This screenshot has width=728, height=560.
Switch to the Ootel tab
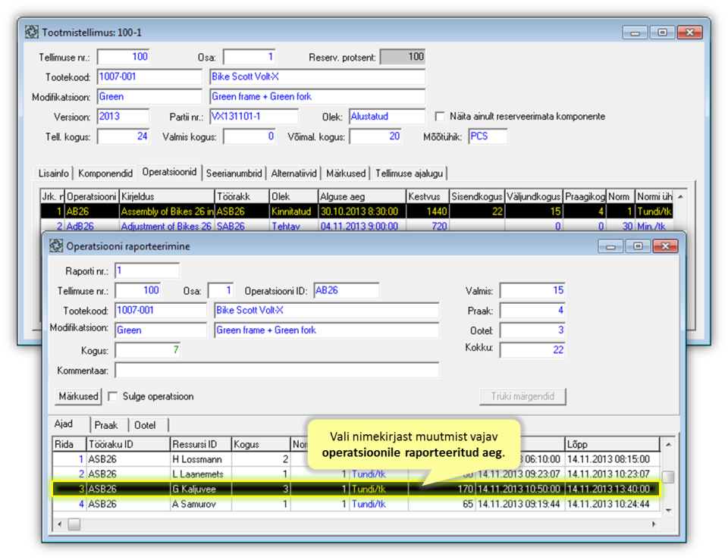[145, 425]
